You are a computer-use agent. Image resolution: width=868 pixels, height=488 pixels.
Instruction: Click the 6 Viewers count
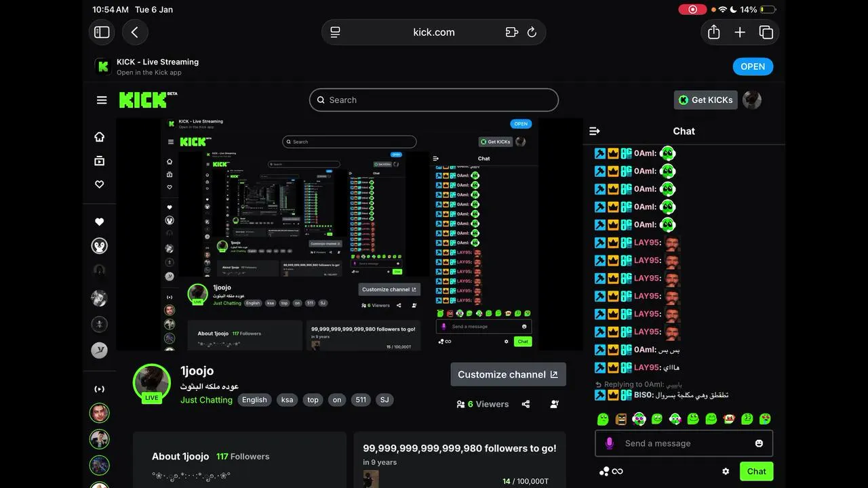click(483, 404)
